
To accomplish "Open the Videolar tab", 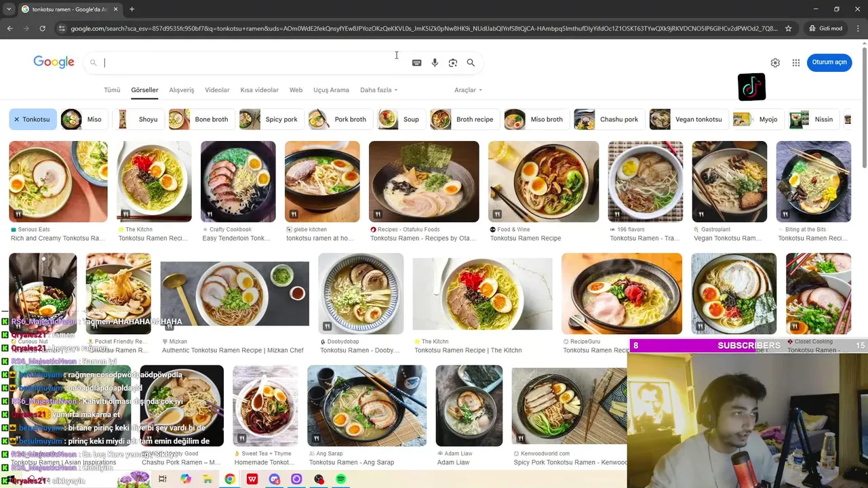I will click(217, 90).
